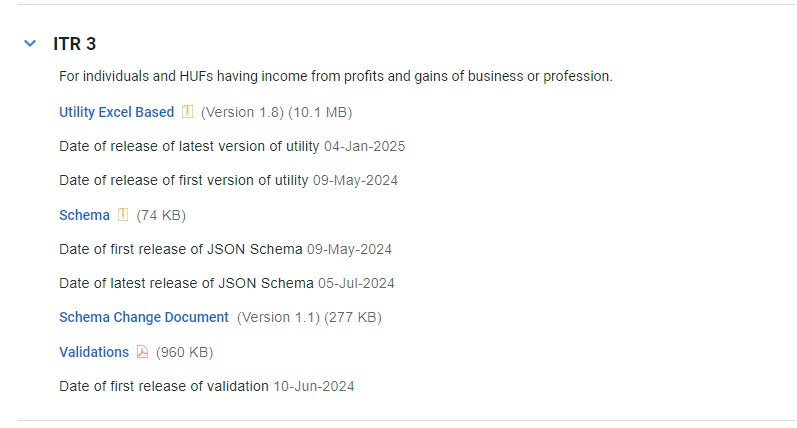Select the 10-Jun-2024 validation release date
The image size is (797, 428).
click(x=314, y=386)
